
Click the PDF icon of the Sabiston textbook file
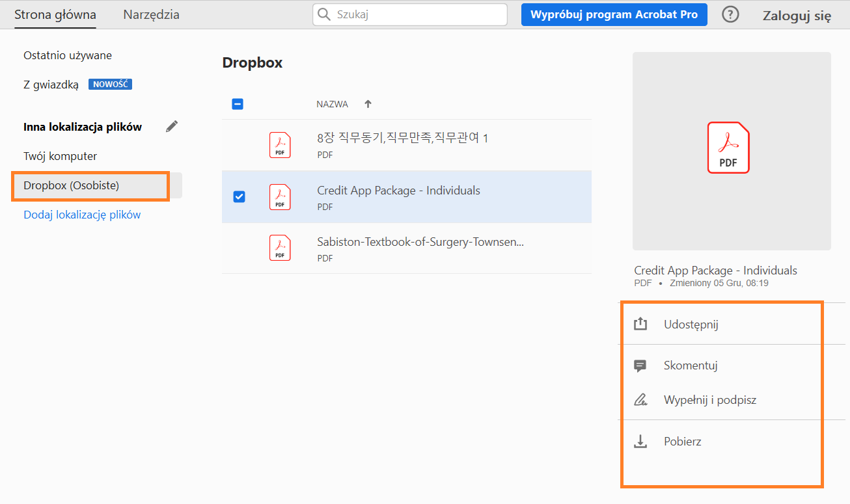(280, 248)
